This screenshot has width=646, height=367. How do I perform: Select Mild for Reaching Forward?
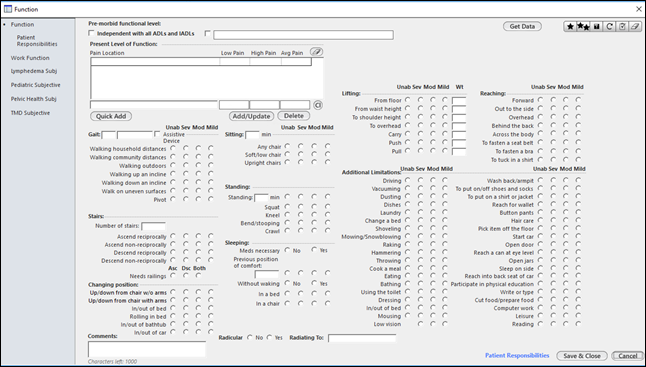(x=578, y=100)
